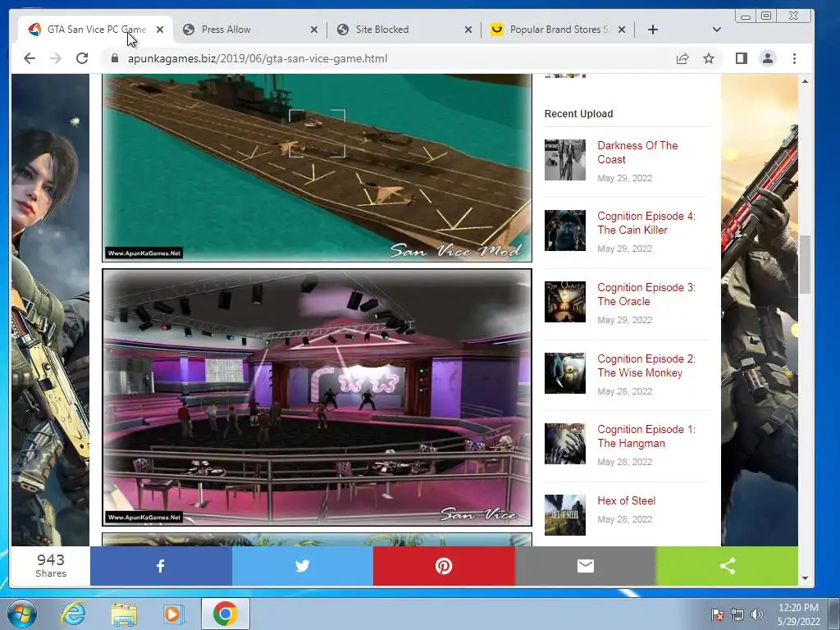Open the Hex of Steel link
Screen dimensions: 840x630
626,500
